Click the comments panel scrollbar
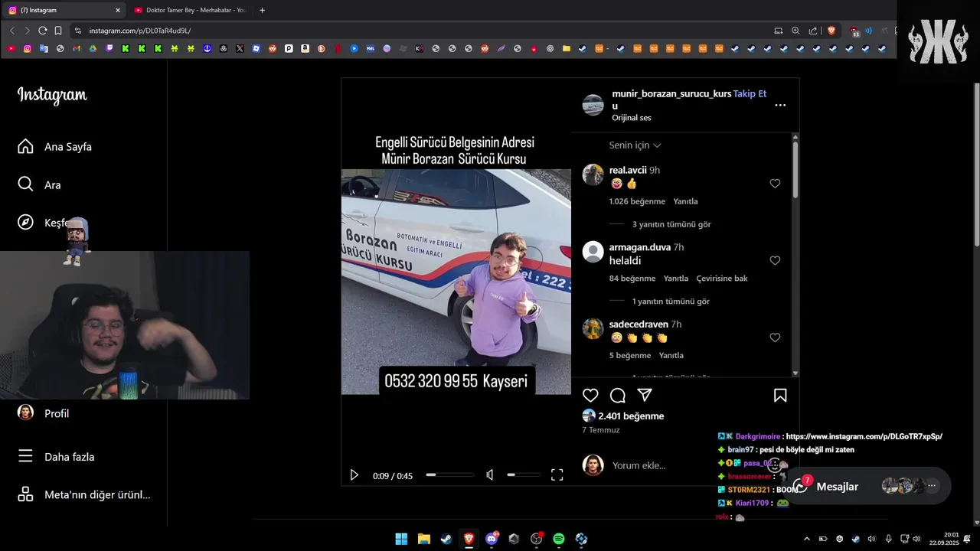 coord(795,168)
